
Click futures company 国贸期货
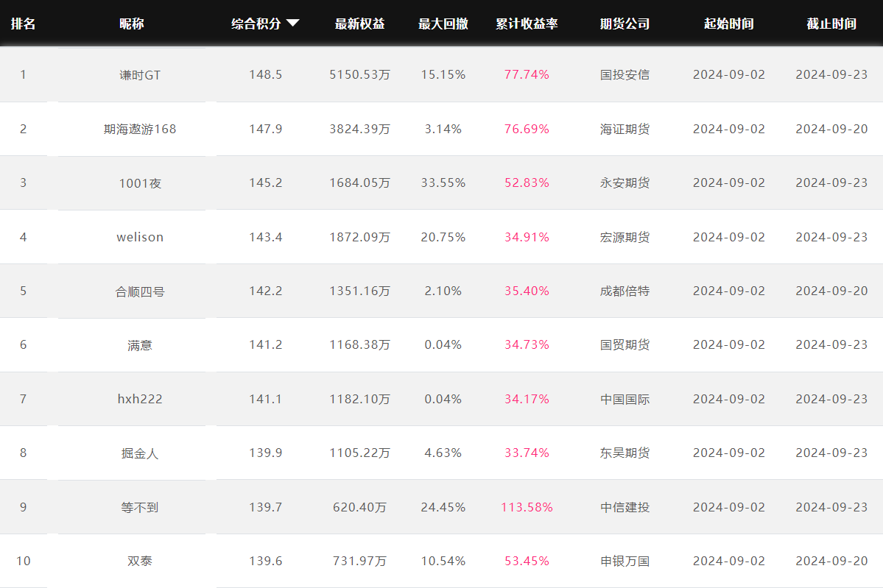point(625,345)
